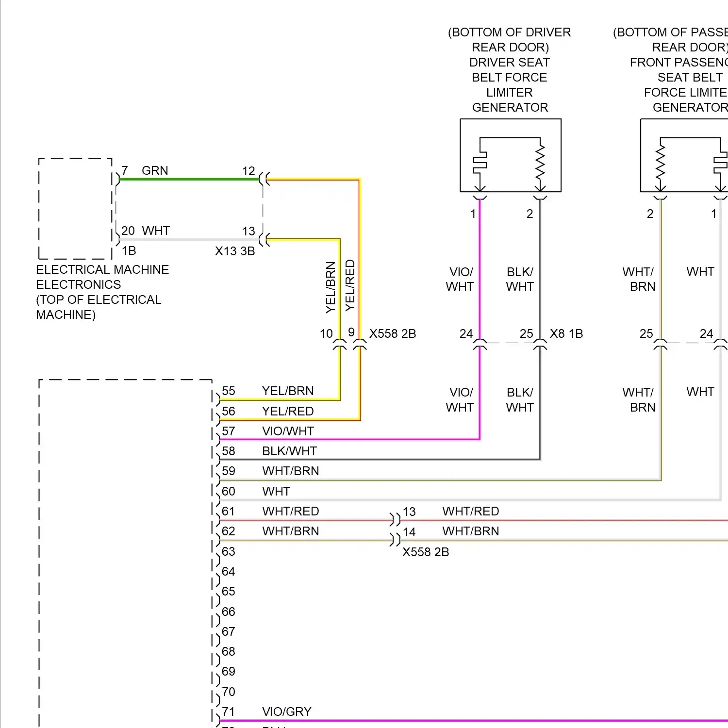Select pin 58 BLK/WHT label
The width and height of the screenshot is (728, 728).
[x=289, y=451]
